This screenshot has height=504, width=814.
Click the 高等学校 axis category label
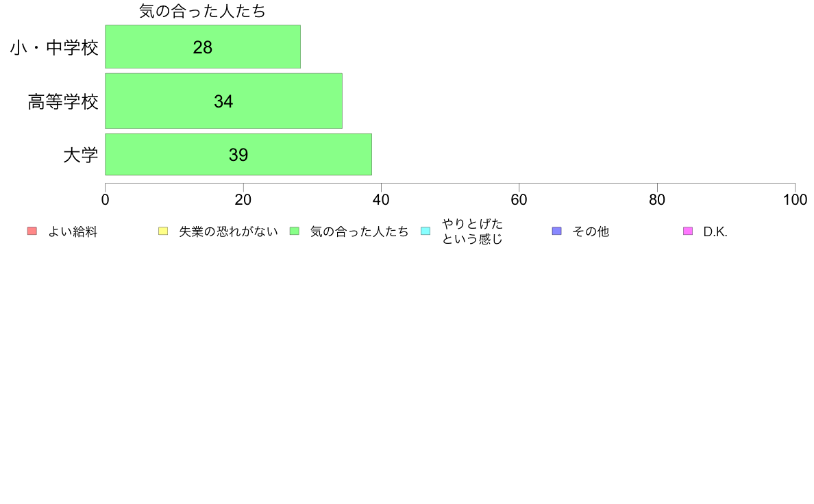pyautogui.click(x=63, y=102)
